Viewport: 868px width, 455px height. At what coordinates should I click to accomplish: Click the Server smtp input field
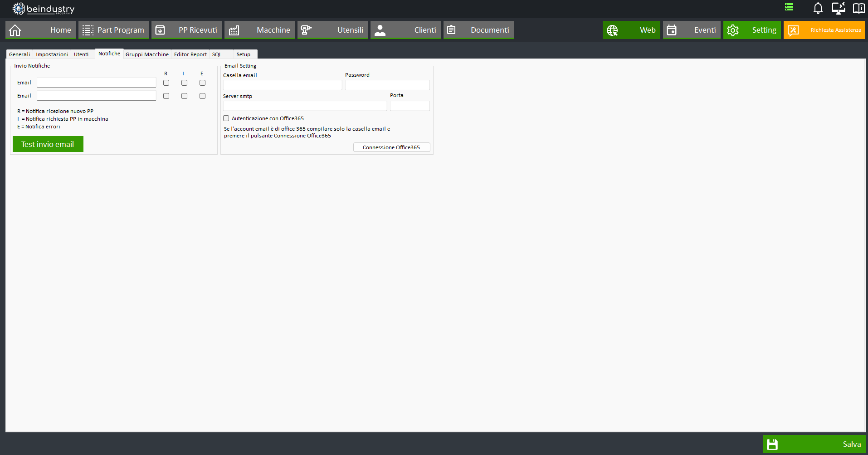305,106
